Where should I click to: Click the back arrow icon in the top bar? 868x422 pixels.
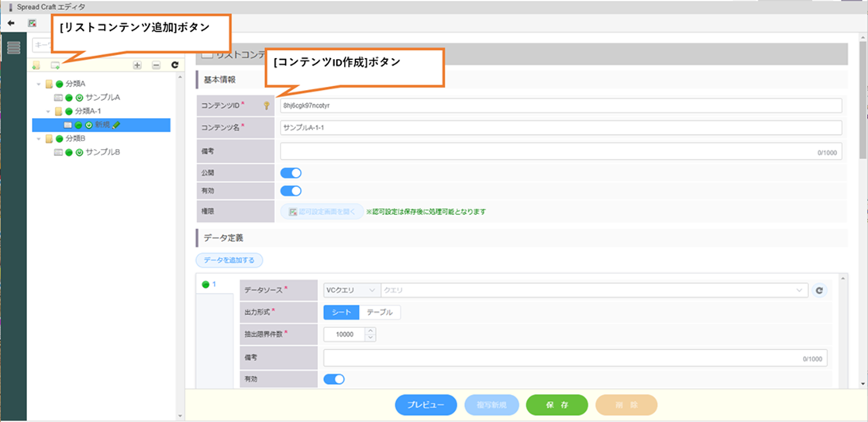11,23
